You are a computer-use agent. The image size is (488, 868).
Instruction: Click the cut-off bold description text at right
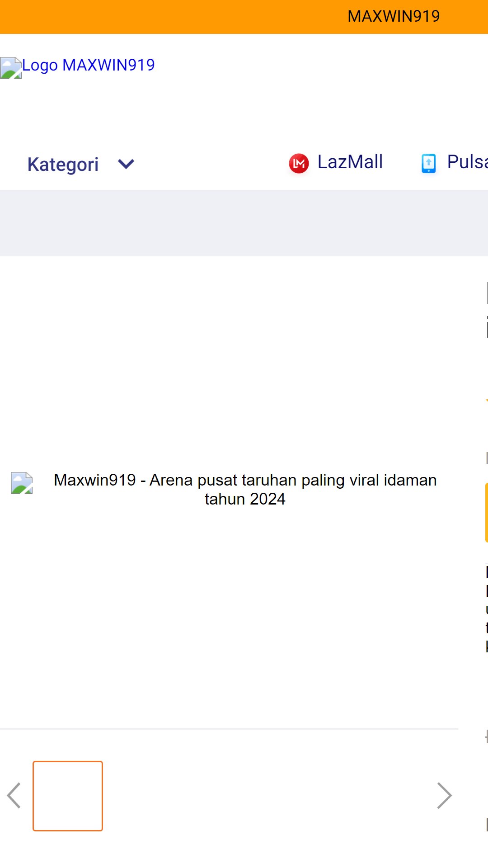(x=486, y=608)
